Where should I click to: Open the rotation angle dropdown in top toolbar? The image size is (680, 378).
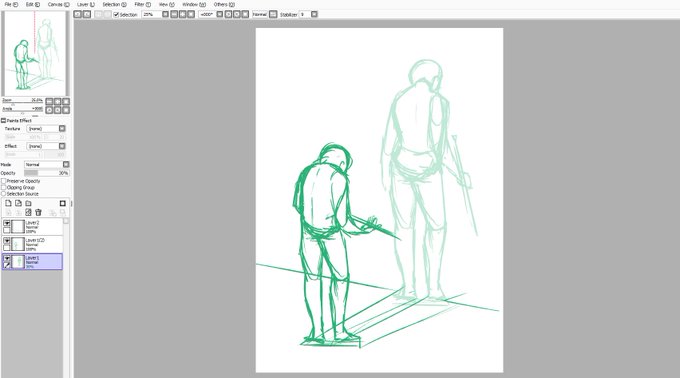coord(220,14)
